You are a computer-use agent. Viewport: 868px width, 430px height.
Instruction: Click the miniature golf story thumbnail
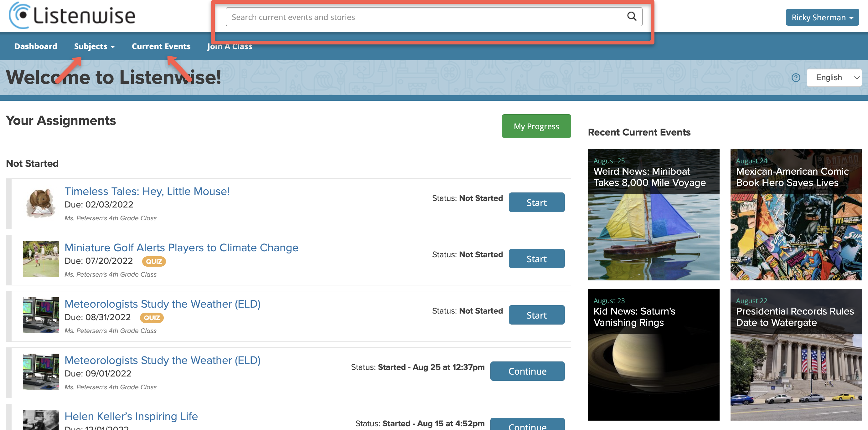click(x=40, y=259)
